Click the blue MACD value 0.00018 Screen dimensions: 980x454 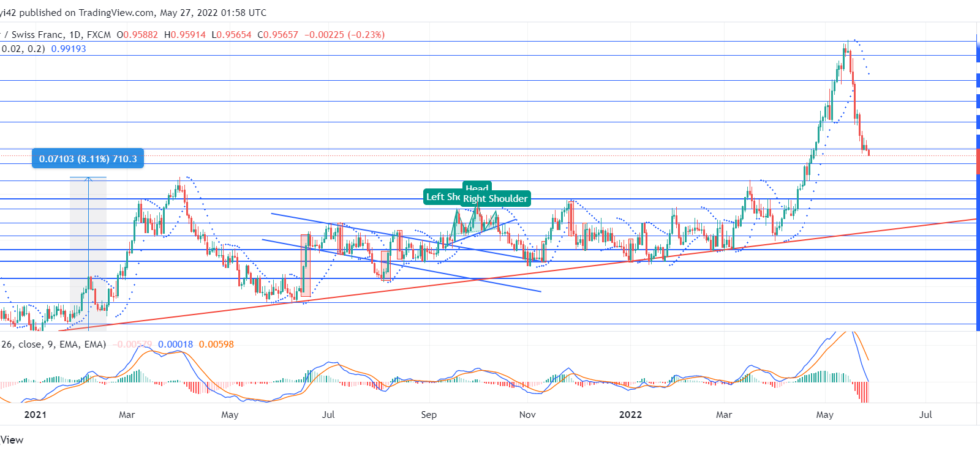tap(175, 344)
